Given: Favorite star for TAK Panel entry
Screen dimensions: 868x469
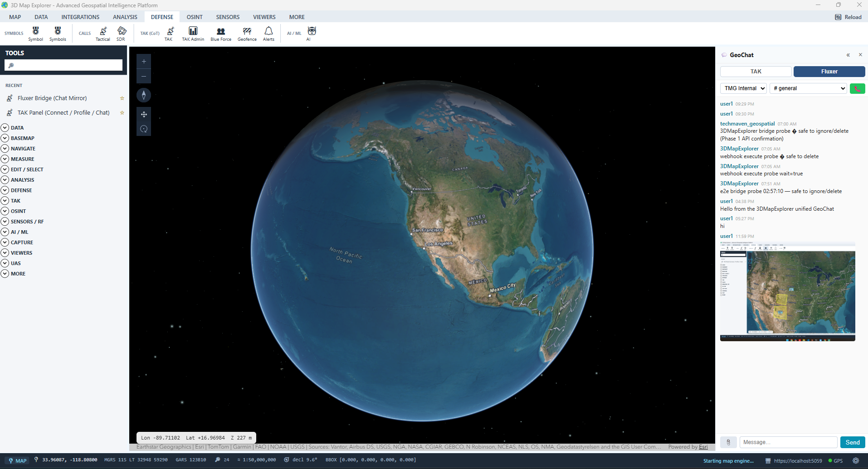Looking at the screenshot, I should click(122, 113).
